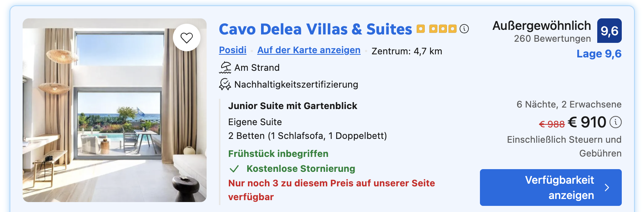This screenshot has height=212, width=644.
Task: Click the green free cancellation checkmark
Action: coord(234,169)
